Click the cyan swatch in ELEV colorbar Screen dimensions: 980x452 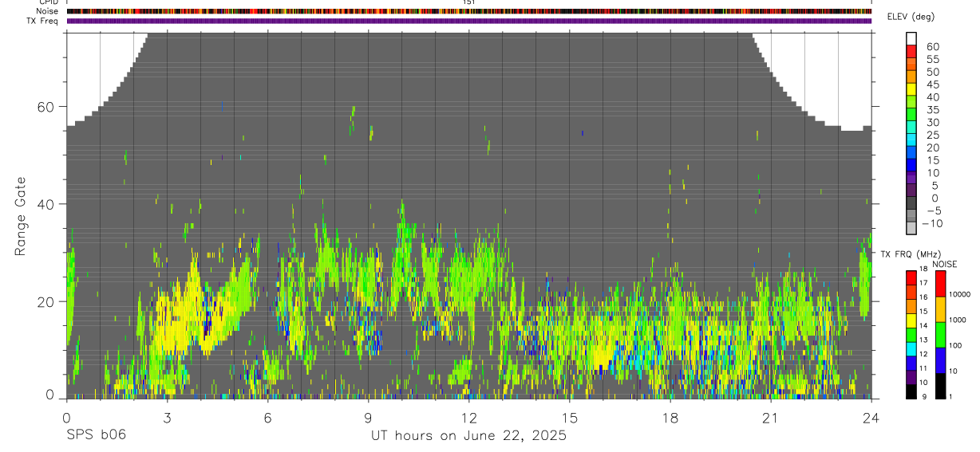pos(911,140)
